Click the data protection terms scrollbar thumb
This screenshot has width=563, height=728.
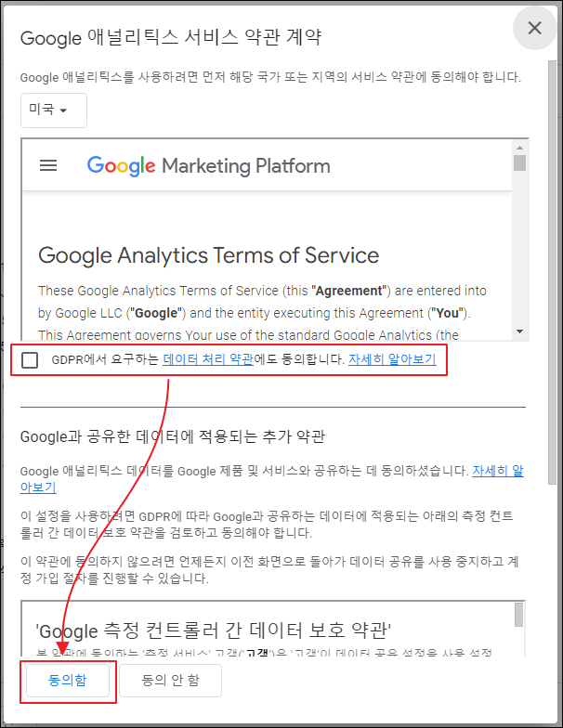point(518,615)
